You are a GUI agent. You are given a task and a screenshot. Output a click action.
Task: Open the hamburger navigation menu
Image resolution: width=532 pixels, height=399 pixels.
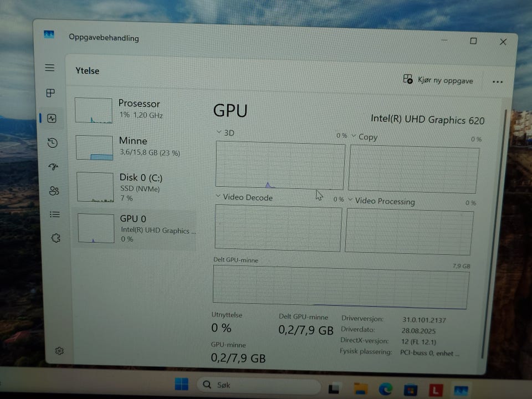[x=49, y=68]
